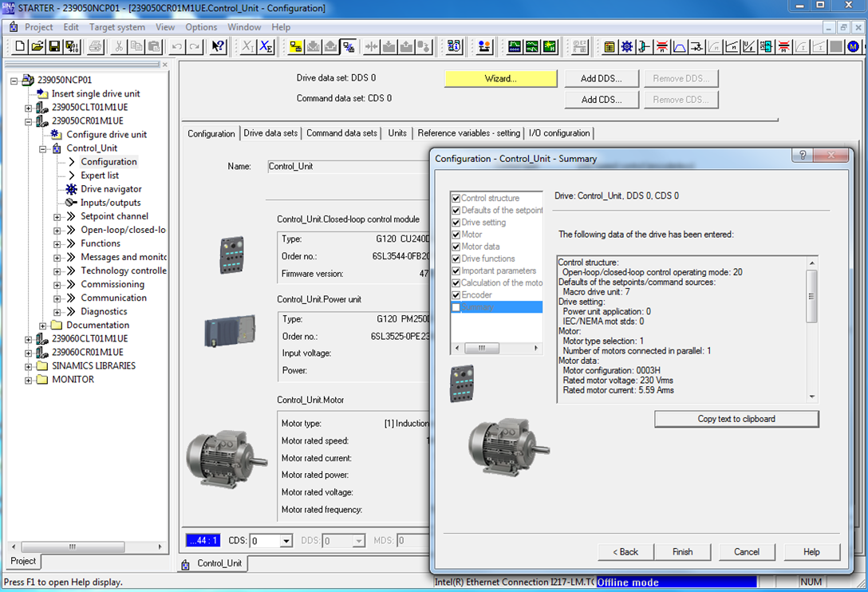Click the new project blank page icon
This screenshot has height=592, width=868.
pos(21,47)
